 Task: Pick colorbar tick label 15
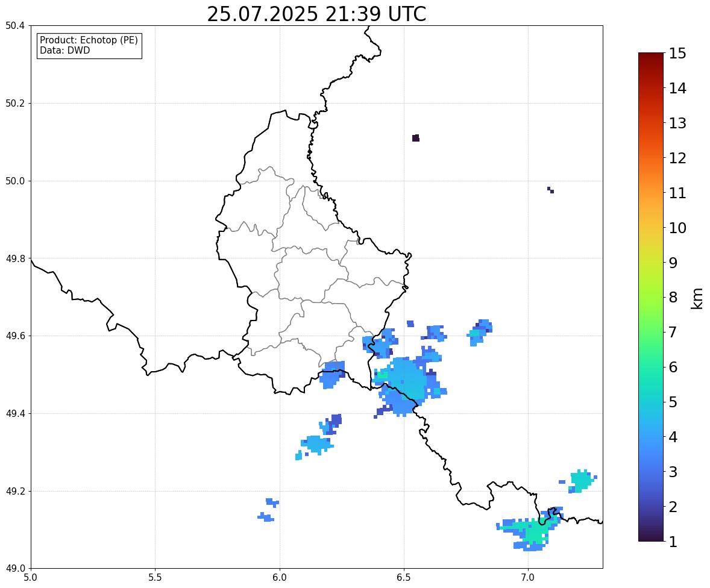(x=677, y=54)
